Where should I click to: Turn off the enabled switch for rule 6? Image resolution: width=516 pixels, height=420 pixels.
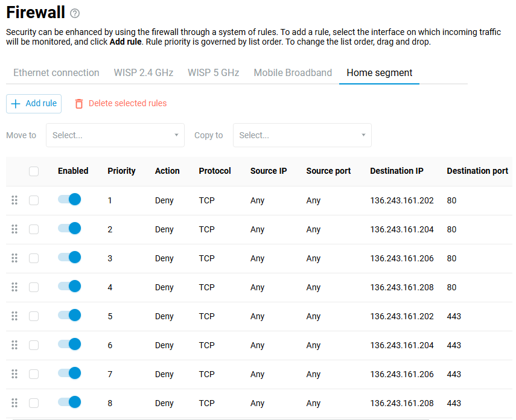tap(69, 345)
